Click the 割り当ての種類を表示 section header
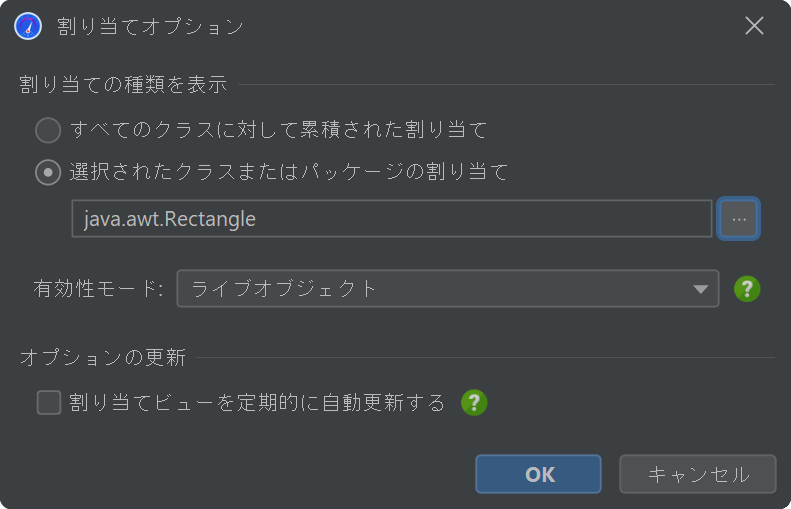This screenshot has width=791, height=509. [x=123, y=84]
